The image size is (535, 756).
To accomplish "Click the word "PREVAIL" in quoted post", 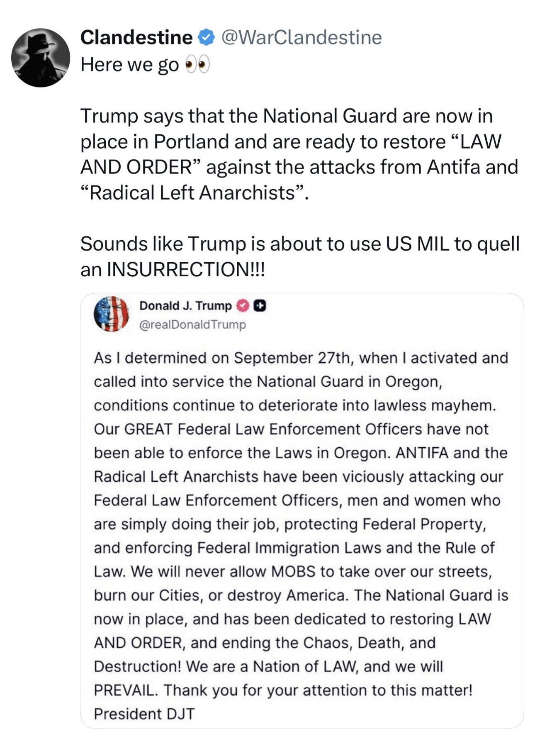I will [x=125, y=690].
